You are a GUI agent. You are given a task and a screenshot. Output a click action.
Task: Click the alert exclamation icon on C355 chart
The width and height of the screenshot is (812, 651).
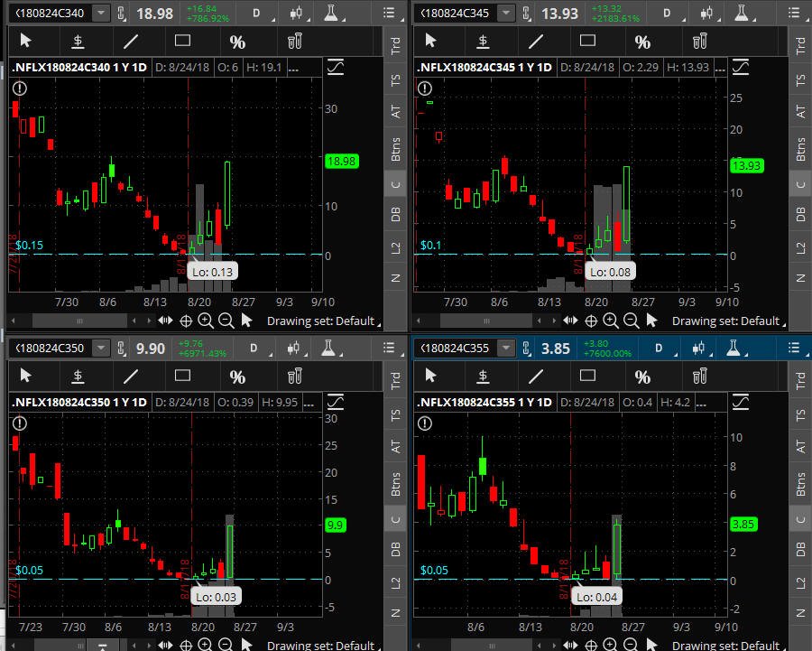coord(425,423)
